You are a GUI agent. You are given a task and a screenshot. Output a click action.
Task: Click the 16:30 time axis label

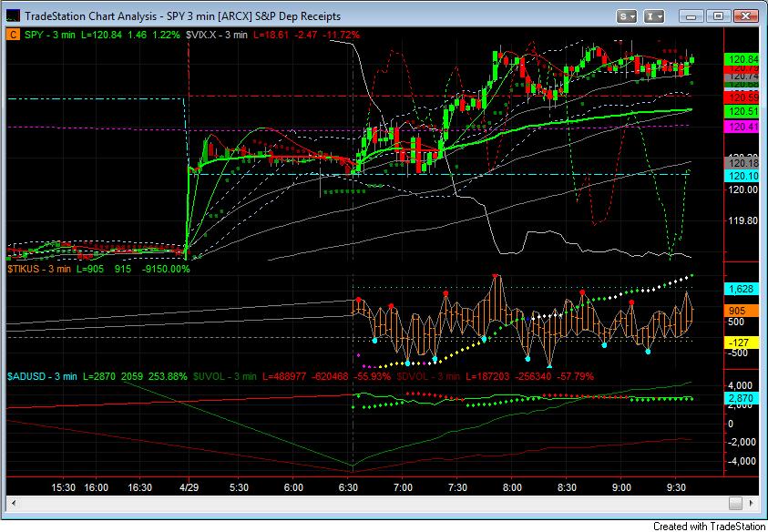point(139,488)
